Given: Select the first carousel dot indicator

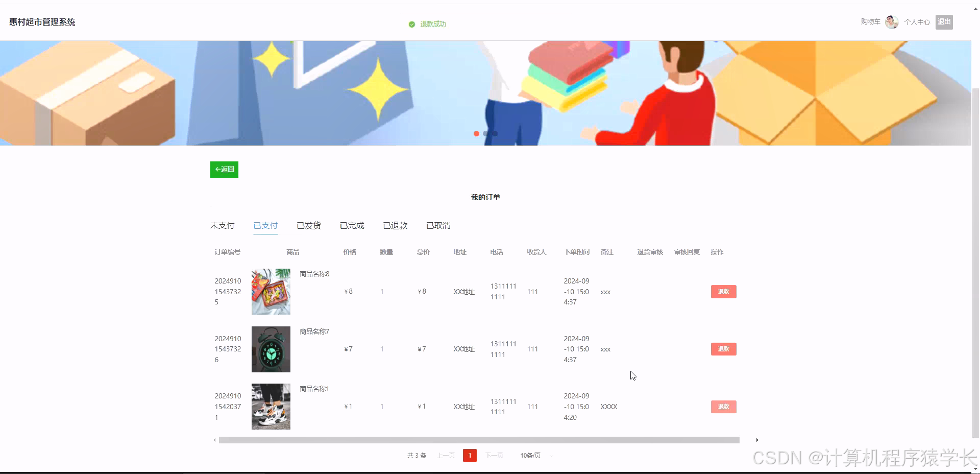Looking at the screenshot, I should pyautogui.click(x=476, y=134).
